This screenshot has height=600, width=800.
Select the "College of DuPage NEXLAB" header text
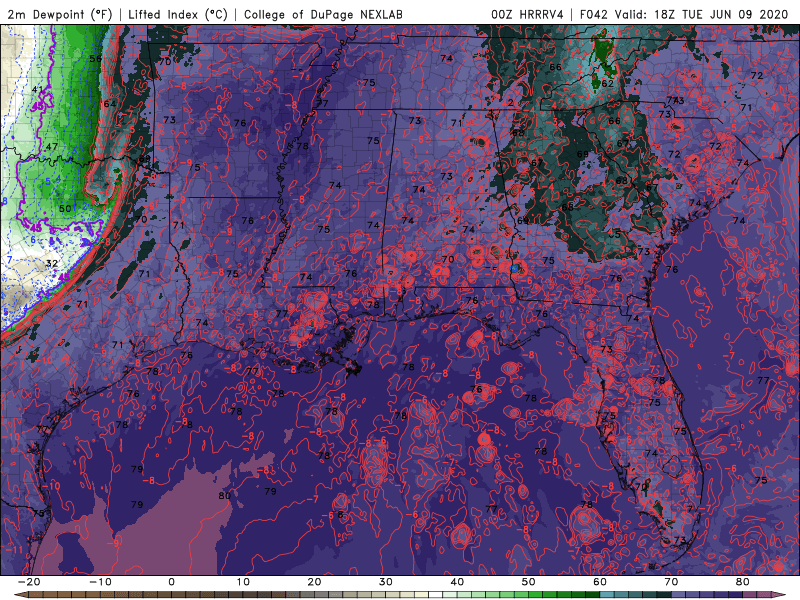[x=323, y=14]
